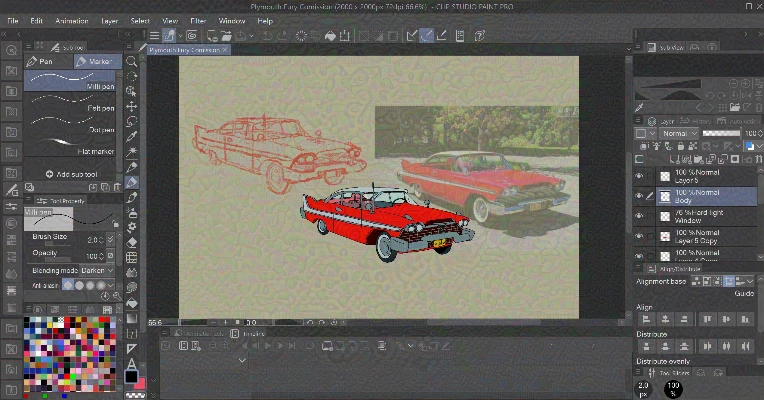The width and height of the screenshot is (764, 400).
Task: Open the Filter menu
Action: tap(198, 20)
